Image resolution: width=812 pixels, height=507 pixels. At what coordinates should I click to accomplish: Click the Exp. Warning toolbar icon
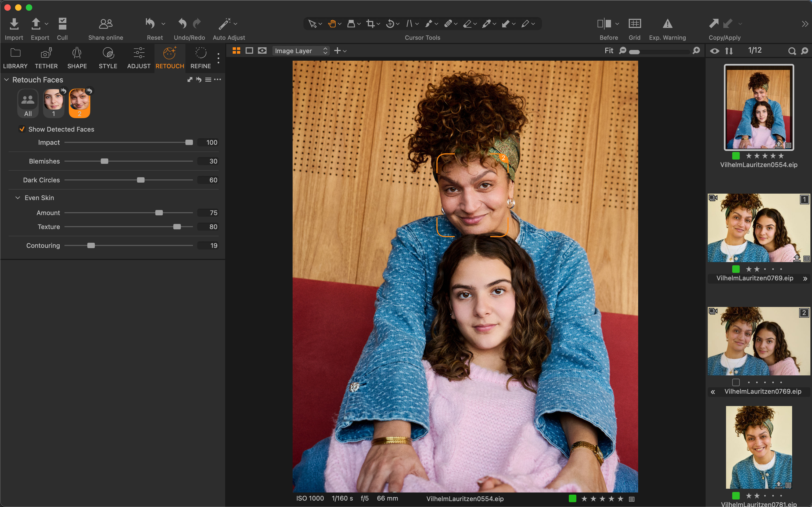coord(667,27)
